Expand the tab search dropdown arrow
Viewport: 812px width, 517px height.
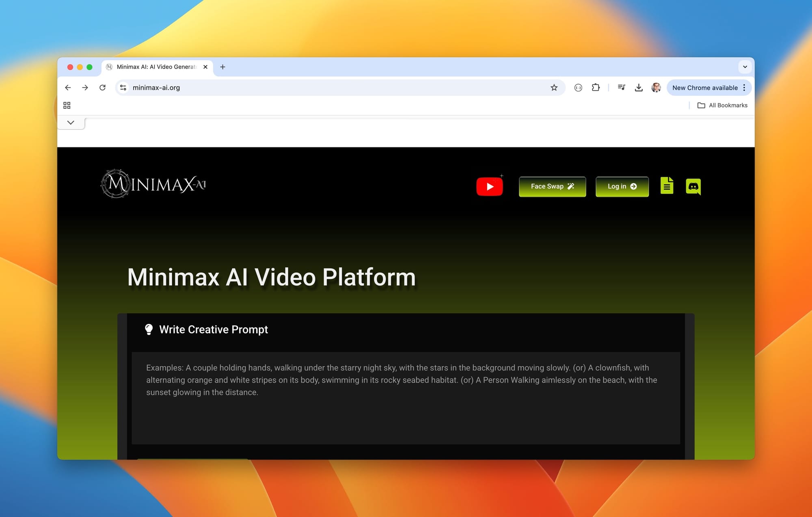pyautogui.click(x=745, y=67)
